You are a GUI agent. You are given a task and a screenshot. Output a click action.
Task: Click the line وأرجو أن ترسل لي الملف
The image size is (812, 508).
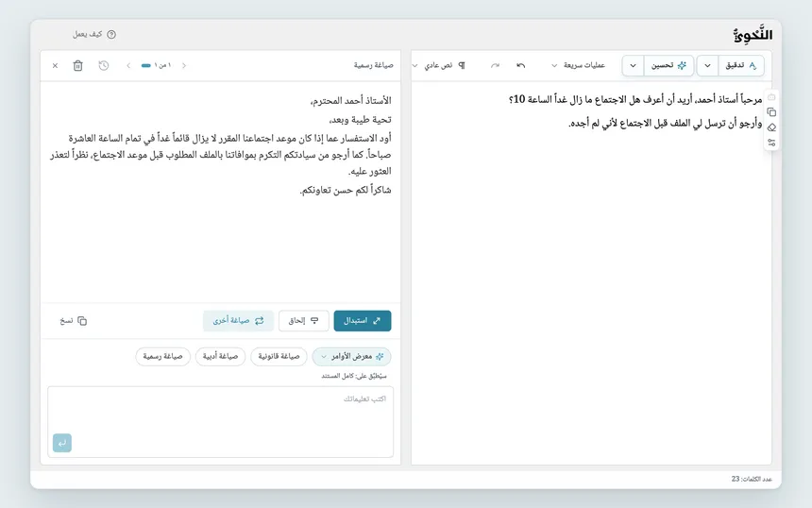pyautogui.click(x=666, y=124)
